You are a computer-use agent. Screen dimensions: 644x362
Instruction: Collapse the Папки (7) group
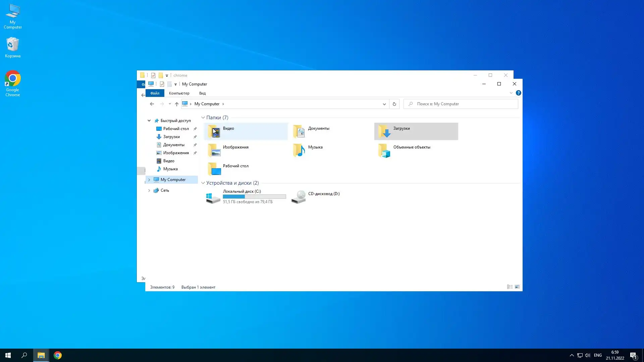point(203,118)
